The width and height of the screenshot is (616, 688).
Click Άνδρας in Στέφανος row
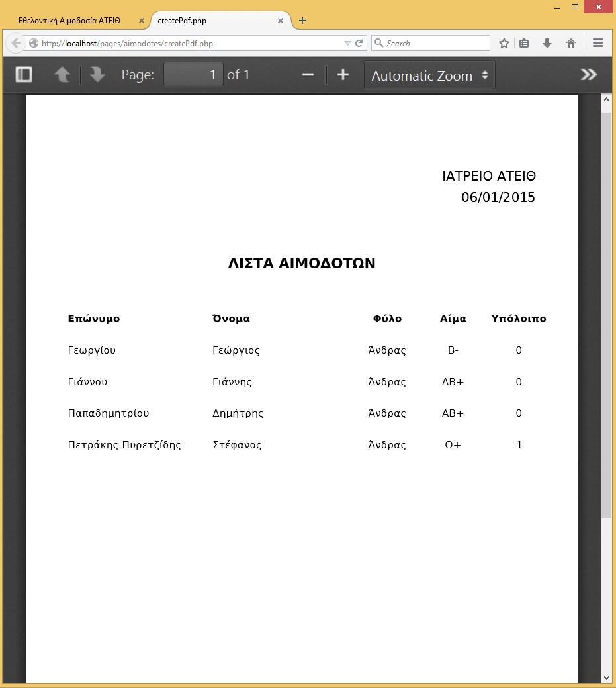tap(387, 445)
